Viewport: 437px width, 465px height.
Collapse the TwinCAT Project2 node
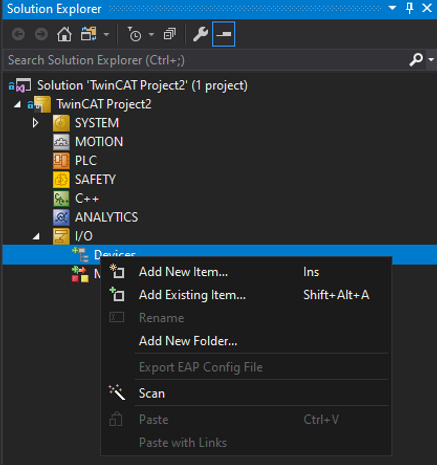click(17, 105)
